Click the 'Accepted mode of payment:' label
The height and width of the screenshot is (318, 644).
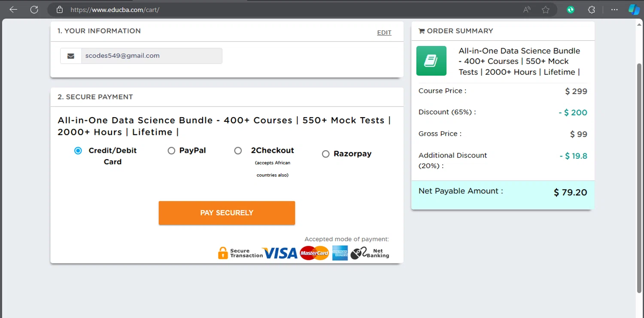[347, 239]
